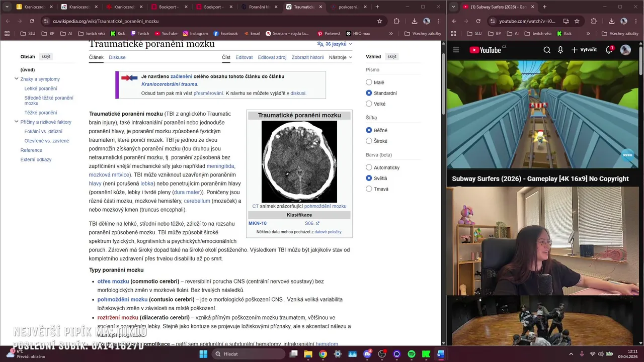Select the Velké text size option
644x362 pixels.
[x=369, y=104]
